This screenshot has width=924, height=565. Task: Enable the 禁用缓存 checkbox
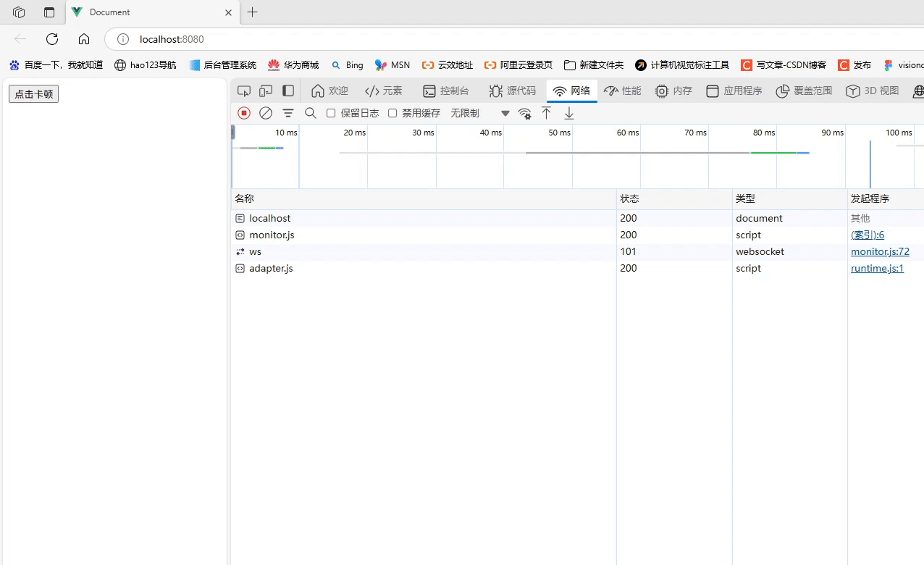coord(392,113)
